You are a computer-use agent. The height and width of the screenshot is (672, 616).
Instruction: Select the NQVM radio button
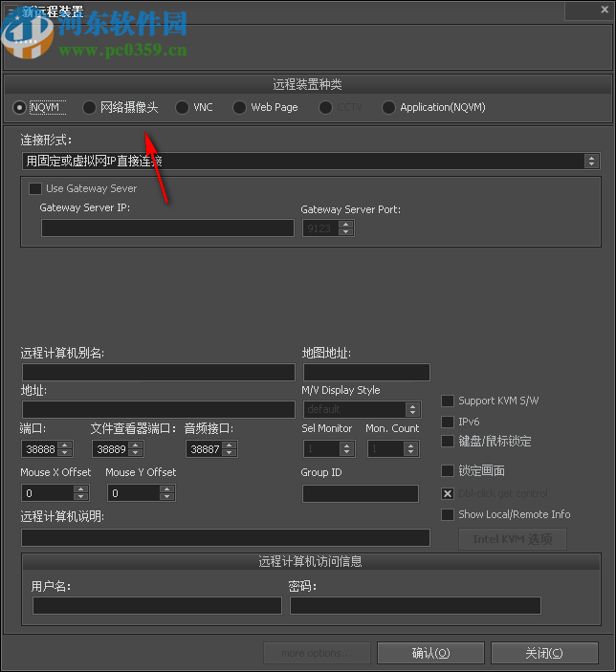(x=19, y=108)
